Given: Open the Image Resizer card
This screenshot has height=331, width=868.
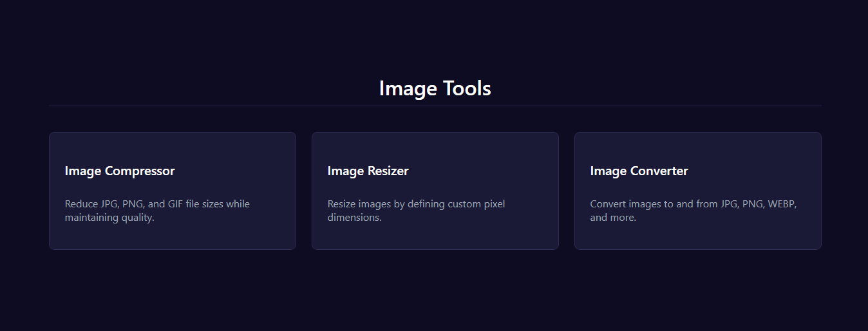Looking at the screenshot, I should coord(435,191).
